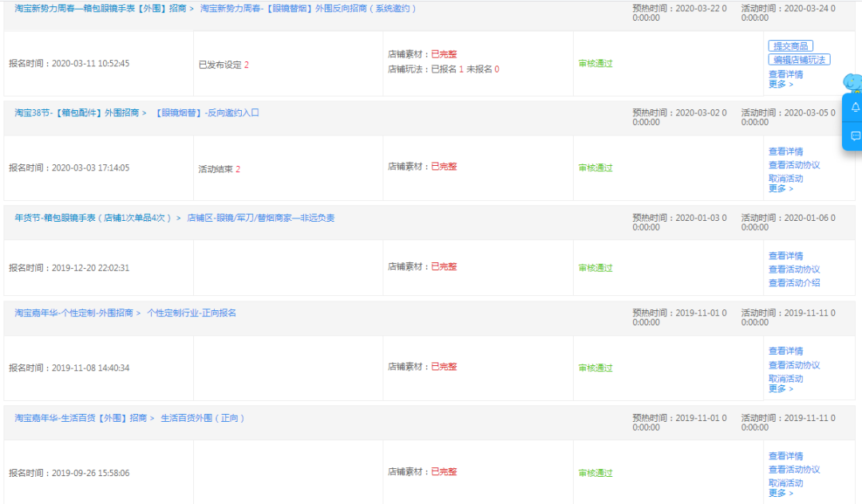Click 审核通过 in 个性定制 row
The width and height of the screenshot is (862, 504).
coord(595,368)
